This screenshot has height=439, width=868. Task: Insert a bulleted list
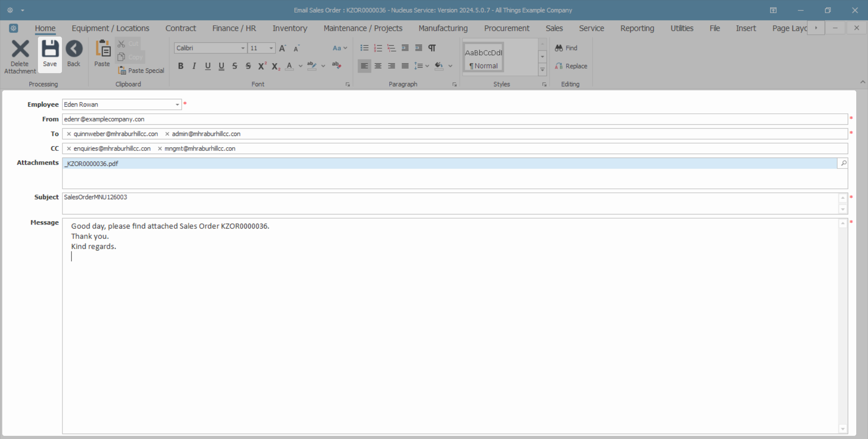[364, 48]
